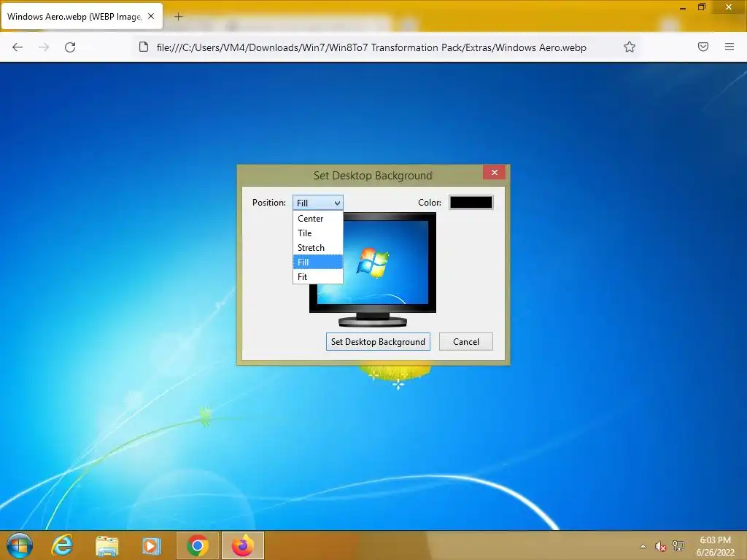This screenshot has height=560, width=747.
Task: Choose Stretch from the Position list
Action: point(318,248)
